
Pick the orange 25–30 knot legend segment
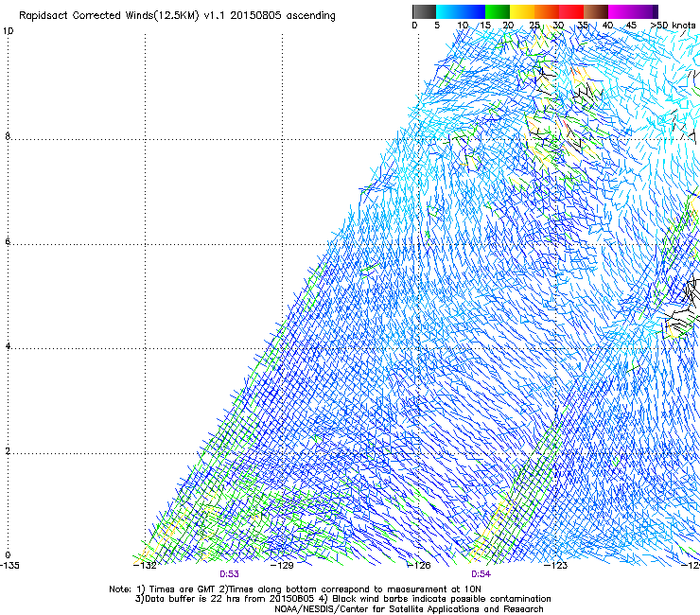tap(547, 11)
